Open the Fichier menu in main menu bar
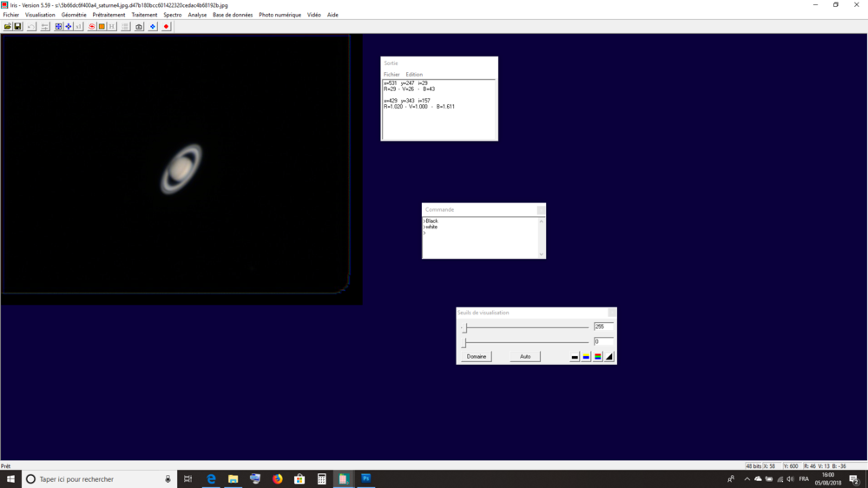The width and height of the screenshot is (868, 488). click(x=11, y=15)
